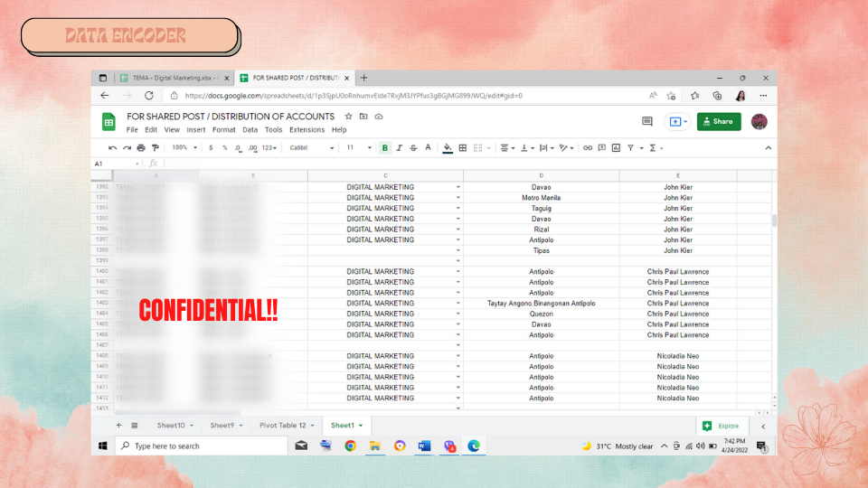Open more number formats 123 dropdown

coord(269,147)
